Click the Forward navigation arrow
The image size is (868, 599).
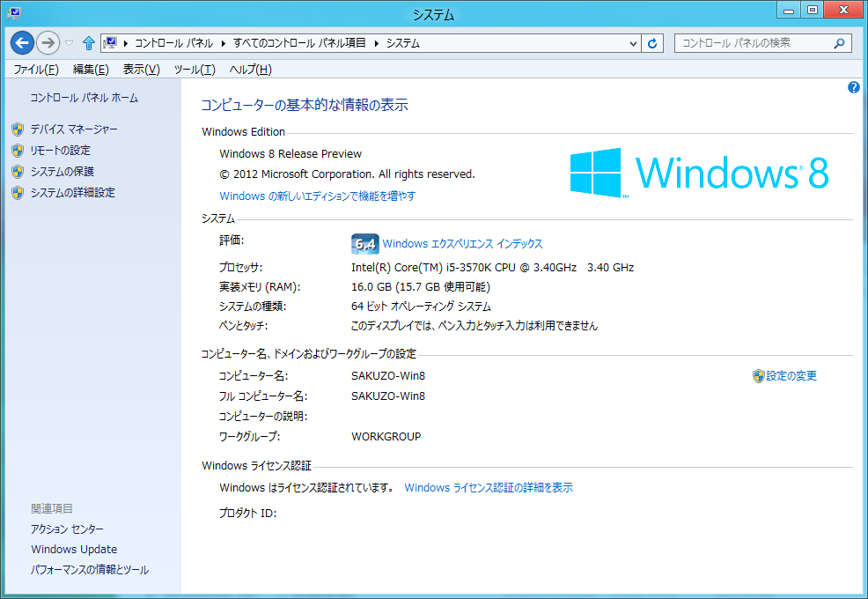tap(48, 42)
